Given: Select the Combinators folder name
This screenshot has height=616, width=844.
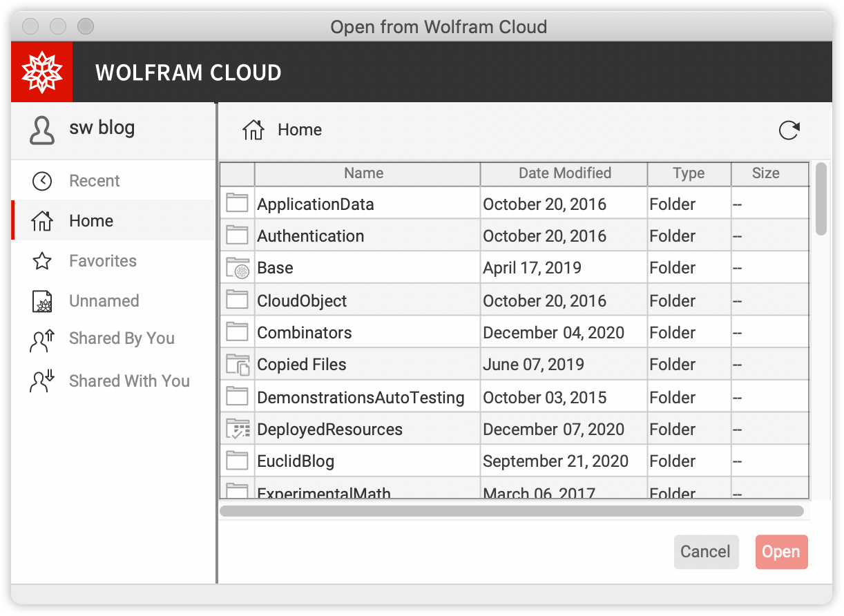Looking at the screenshot, I should tap(305, 333).
